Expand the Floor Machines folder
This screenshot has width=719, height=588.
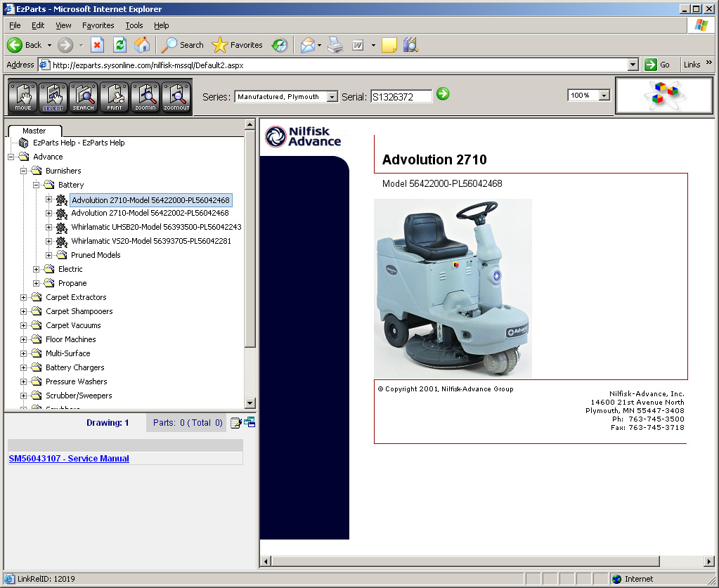pos(23,339)
